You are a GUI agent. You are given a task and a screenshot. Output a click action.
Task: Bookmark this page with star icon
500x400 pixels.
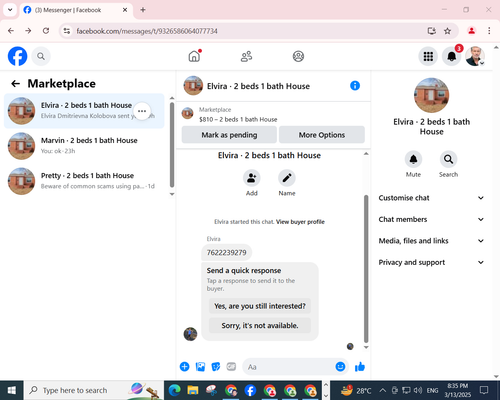pos(447,31)
